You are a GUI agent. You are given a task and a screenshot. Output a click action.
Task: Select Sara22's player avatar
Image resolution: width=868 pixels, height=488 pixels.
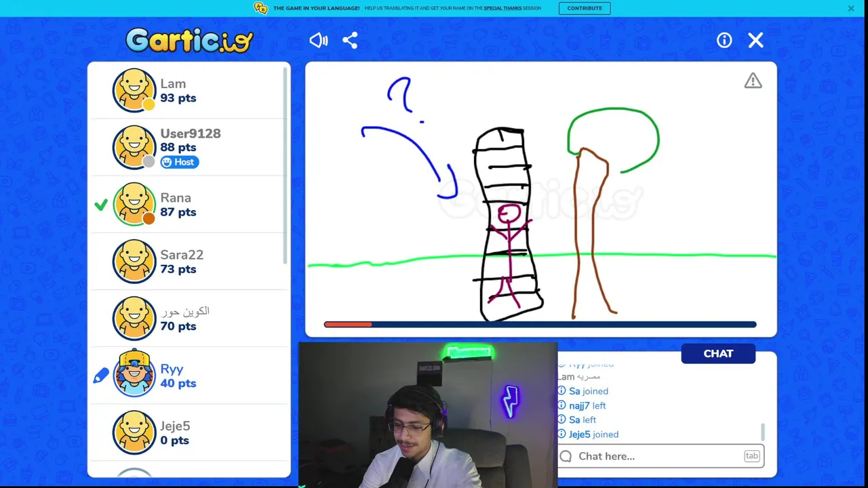coord(134,261)
